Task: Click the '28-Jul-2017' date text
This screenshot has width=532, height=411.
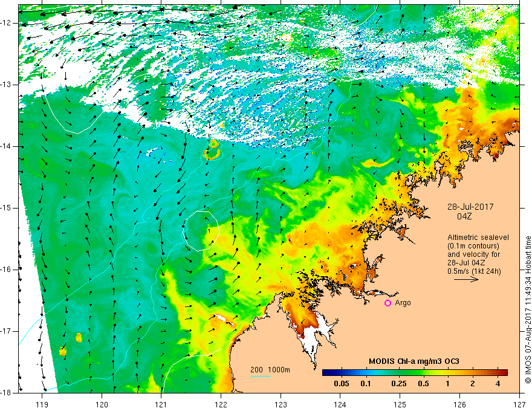Action: [x=470, y=207]
